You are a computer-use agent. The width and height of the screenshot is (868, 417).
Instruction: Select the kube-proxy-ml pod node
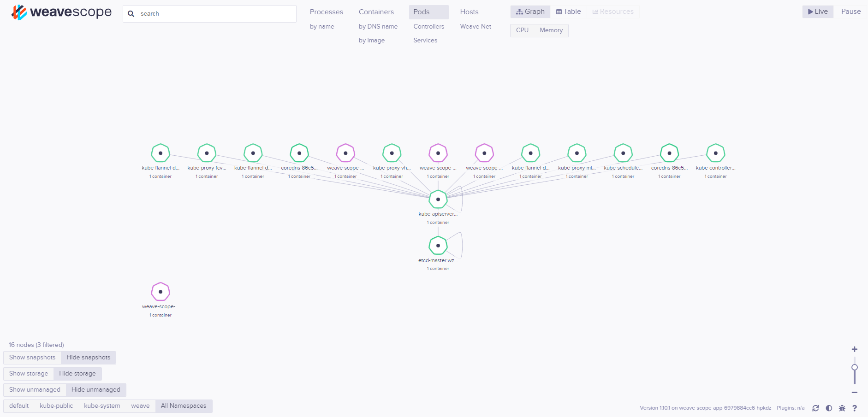click(577, 153)
